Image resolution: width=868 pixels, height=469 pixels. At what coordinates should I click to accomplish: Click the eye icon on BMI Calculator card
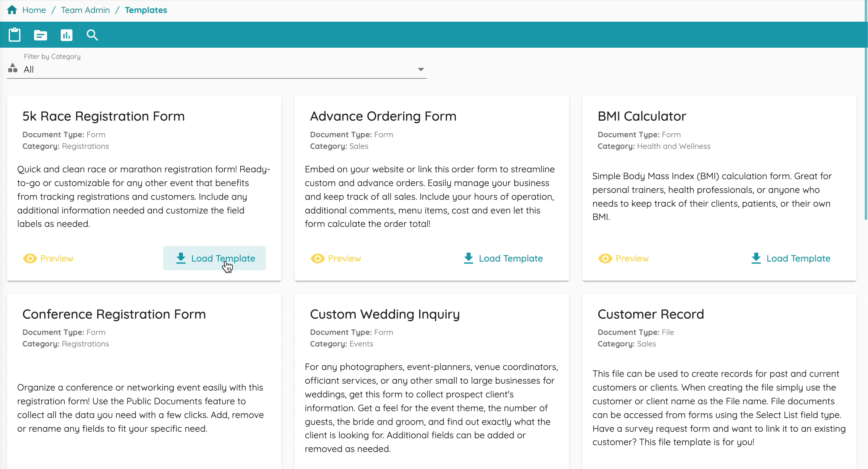pyautogui.click(x=605, y=258)
